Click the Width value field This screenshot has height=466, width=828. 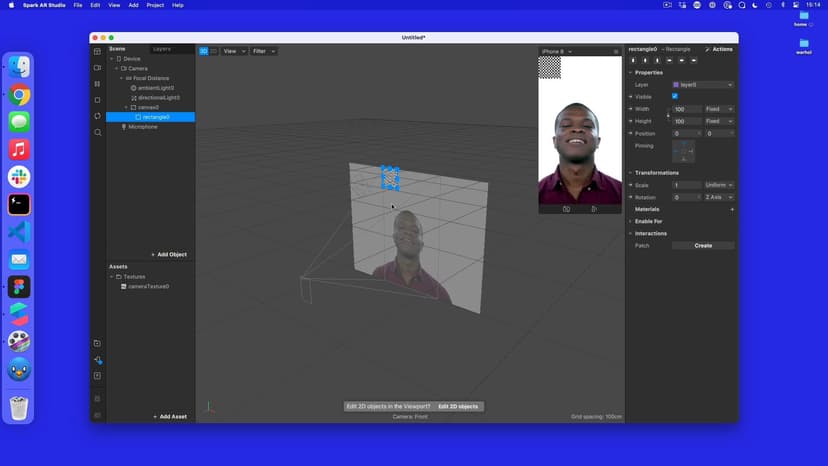point(686,109)
